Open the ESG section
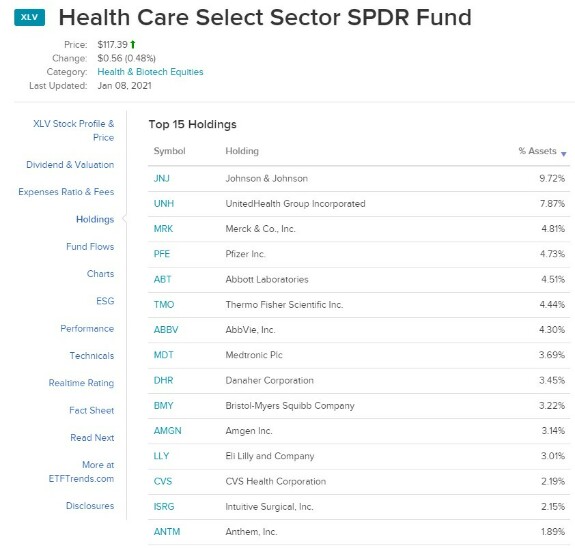The width and height of the screenshot is (575, 550). [105, 301]
